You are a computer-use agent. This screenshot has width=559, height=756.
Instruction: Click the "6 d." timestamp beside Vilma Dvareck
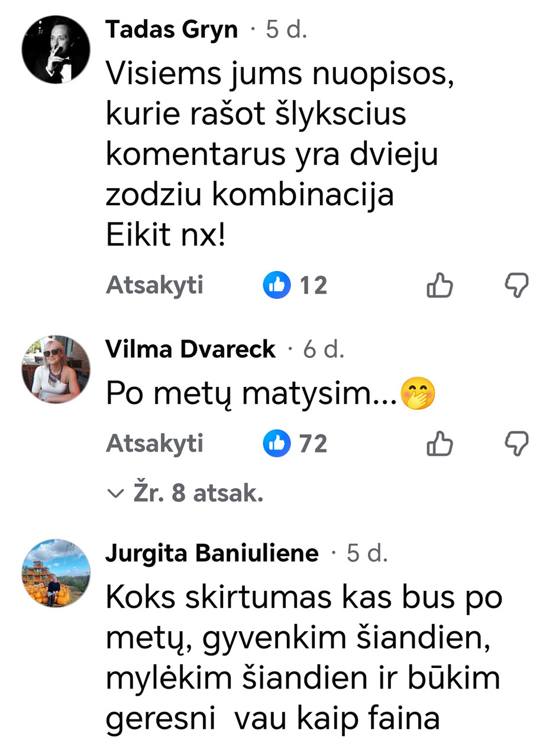324,350
